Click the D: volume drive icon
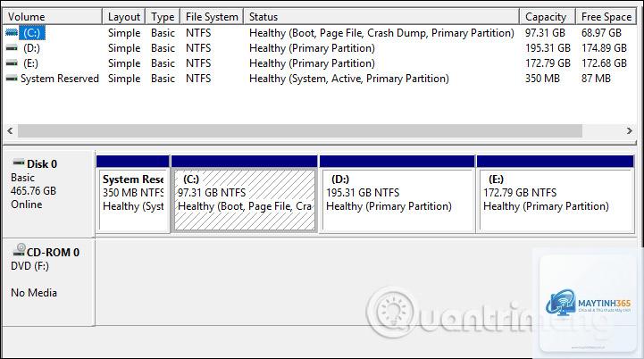The image size is (644, 359). [x=12, y=48]
